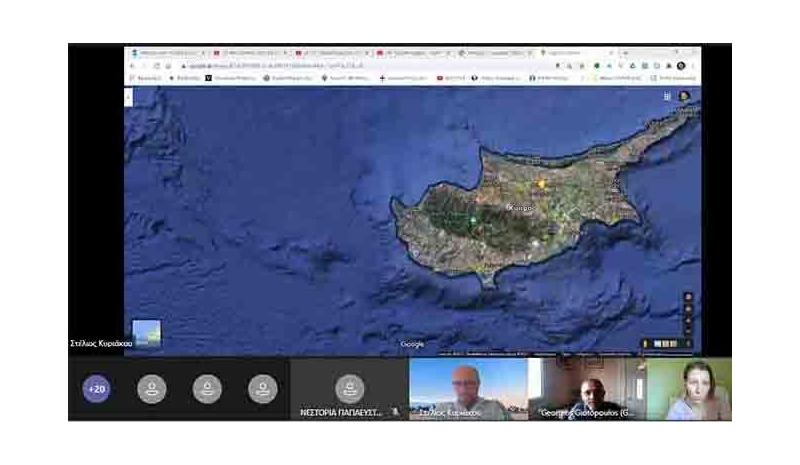Click the third grey avatar participant circle
Screen dimensions: 800x465
click(x=263, y=389)
